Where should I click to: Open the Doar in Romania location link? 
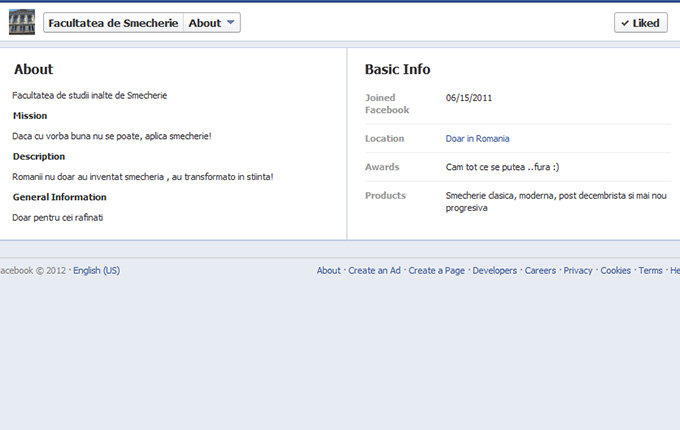[x=477, y=139]
